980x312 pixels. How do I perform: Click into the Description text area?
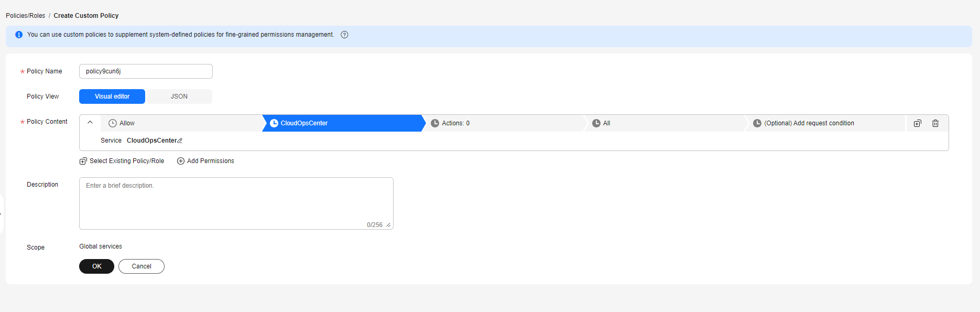coord(236,203)
